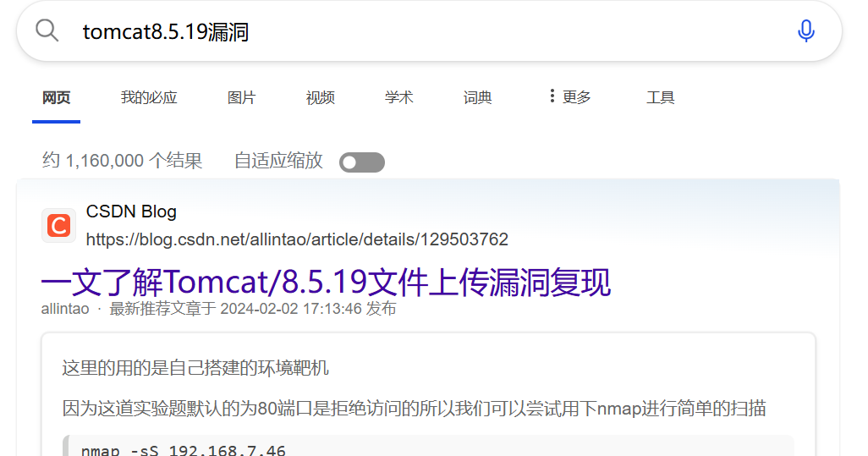This screenshot has width=868, height=456.
Task: Click the blog.csdn.net article URL
Action: [x=297, y=239]
